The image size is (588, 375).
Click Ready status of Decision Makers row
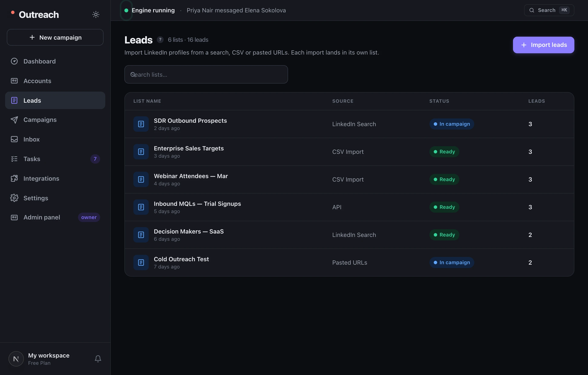[x=444, y=235]
